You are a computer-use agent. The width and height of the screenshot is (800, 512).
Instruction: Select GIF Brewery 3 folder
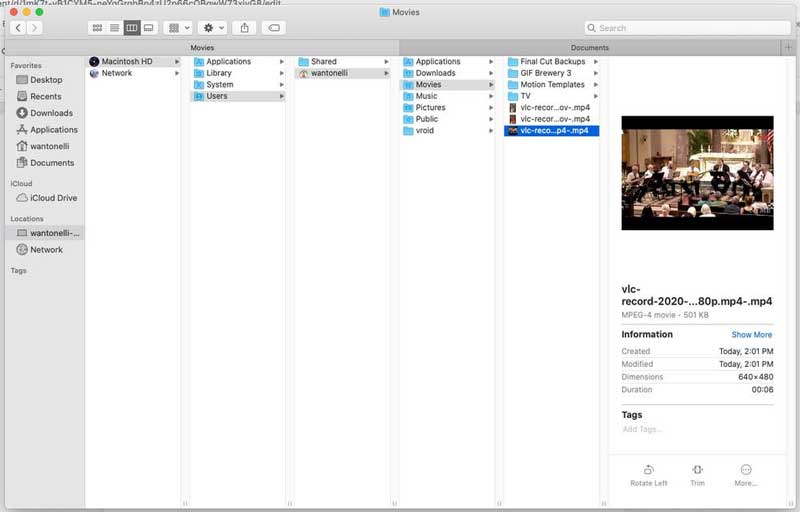click(553, 73)
